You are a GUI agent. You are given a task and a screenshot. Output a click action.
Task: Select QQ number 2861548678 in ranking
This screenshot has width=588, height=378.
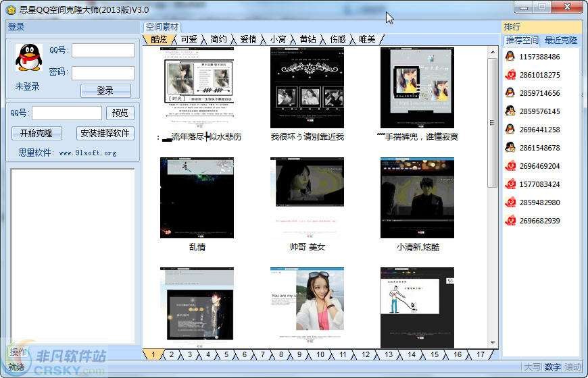click(x=539, y=148)
